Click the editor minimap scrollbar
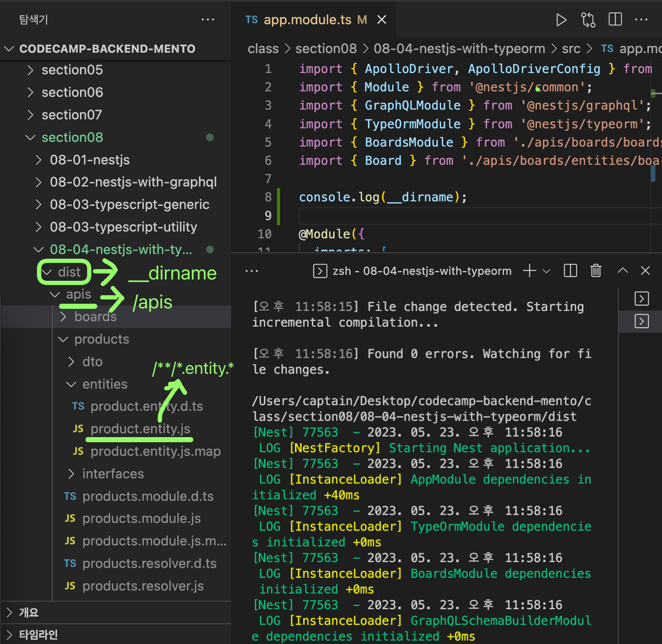Viewport: 662px width, 644px height. pos(656,156)
